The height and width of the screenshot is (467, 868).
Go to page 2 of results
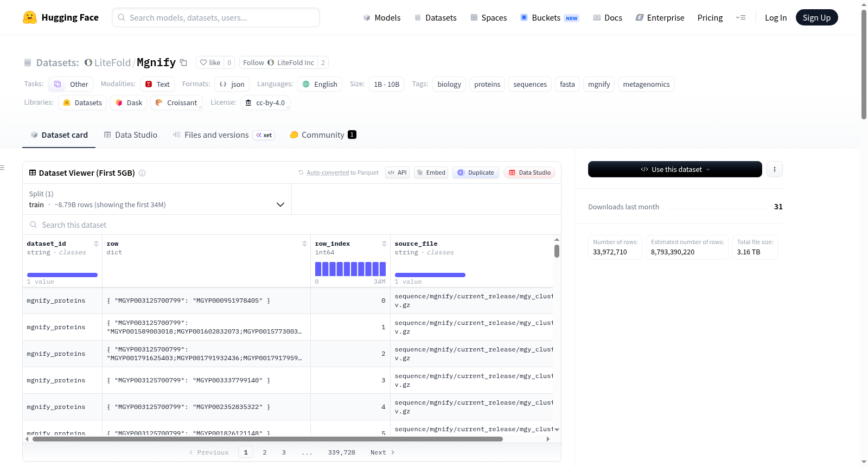pyautogui.click(x=265, y=452)
